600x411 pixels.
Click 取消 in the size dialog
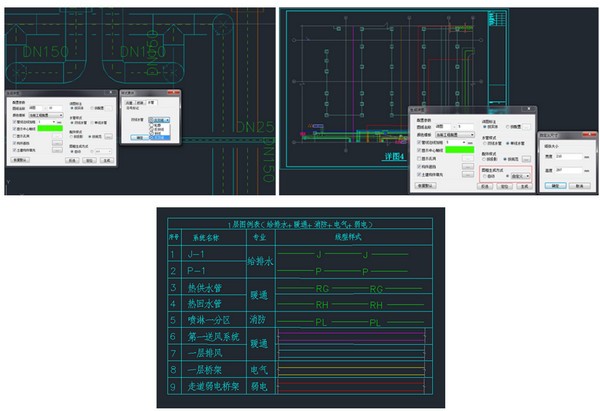[580, 185]
